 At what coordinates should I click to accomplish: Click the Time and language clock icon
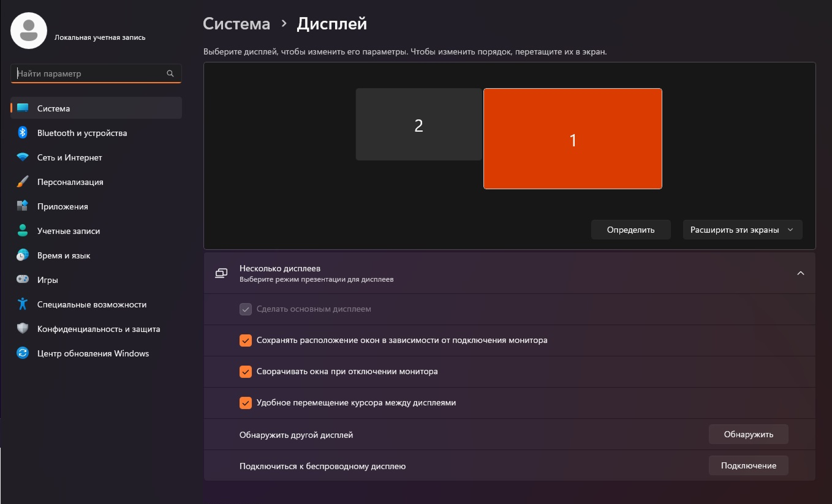[23, 255]
